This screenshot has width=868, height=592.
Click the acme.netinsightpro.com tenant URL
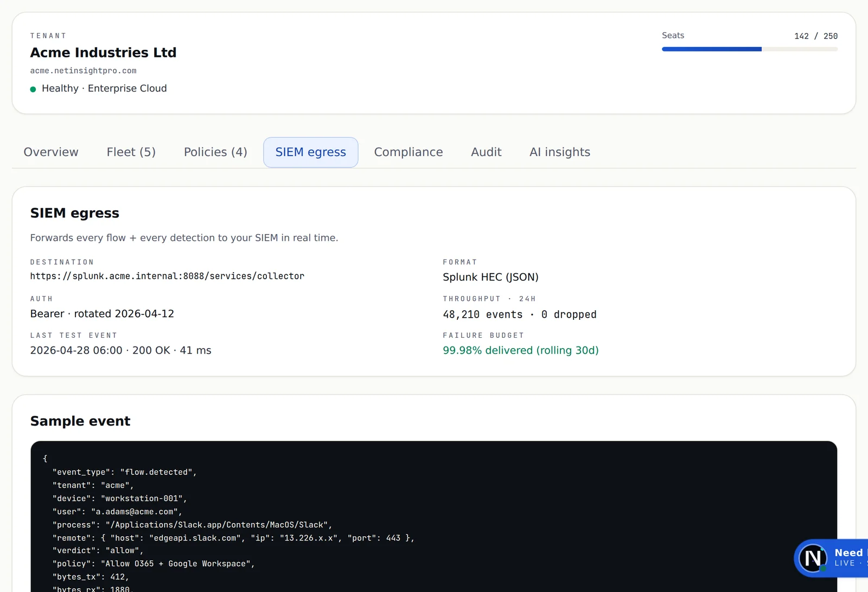(x=84, y=71)
